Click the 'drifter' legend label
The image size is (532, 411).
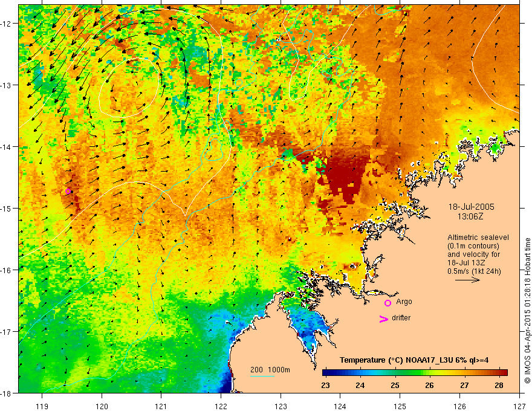(x=401, y=318)
